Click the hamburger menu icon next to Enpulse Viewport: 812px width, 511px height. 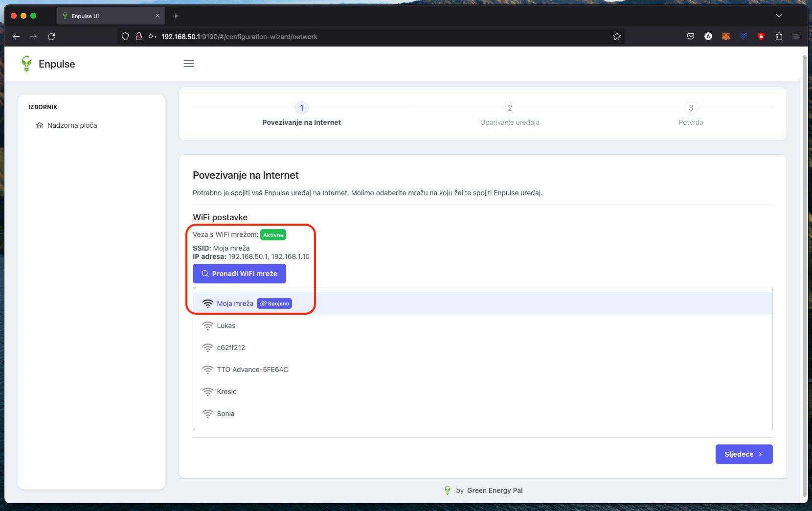[x=189, y=63]
